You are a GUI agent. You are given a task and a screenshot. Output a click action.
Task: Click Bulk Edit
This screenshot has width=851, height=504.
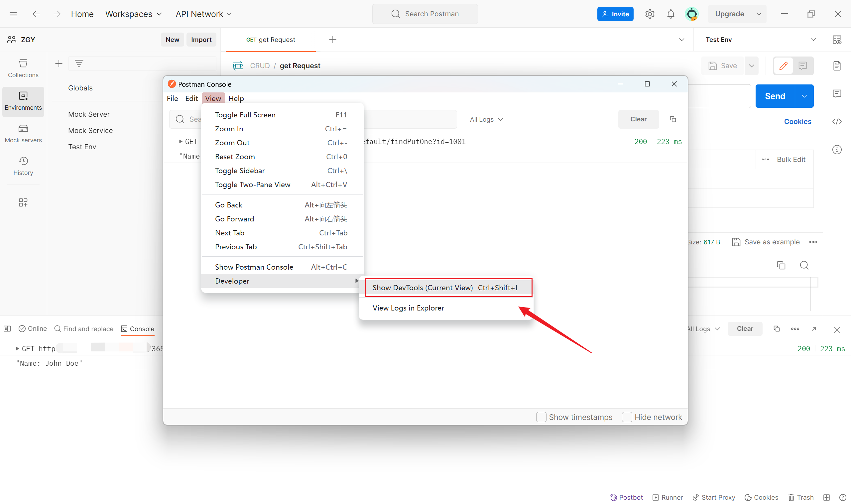click(x=791, y=159)
